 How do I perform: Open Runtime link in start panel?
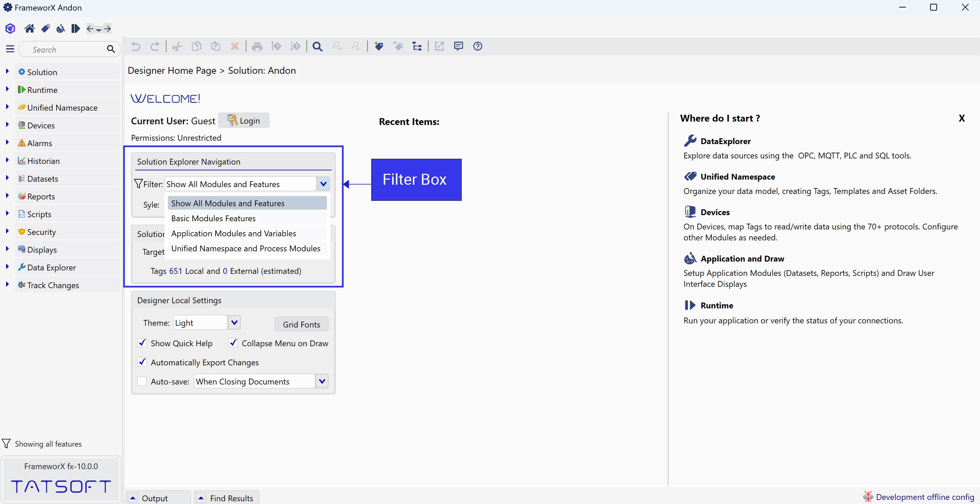716,305
